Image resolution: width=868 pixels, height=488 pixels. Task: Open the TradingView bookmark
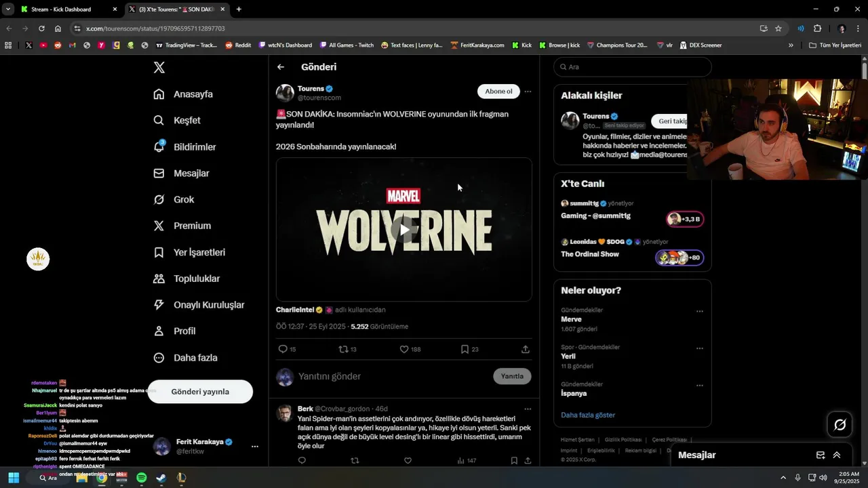(x=186, y=45)
